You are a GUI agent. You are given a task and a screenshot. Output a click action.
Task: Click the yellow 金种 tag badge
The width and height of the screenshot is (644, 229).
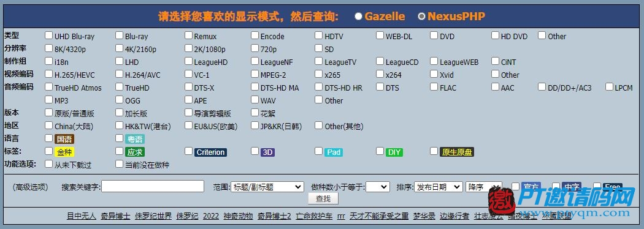point(64,152)
